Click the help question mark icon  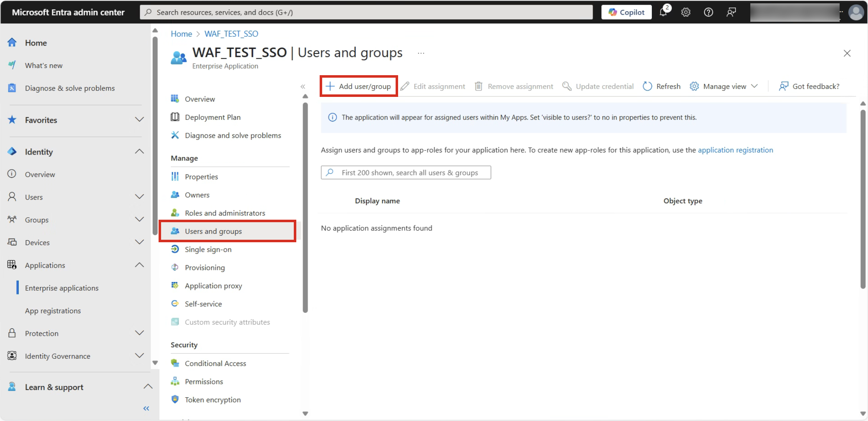coord(708,12)
